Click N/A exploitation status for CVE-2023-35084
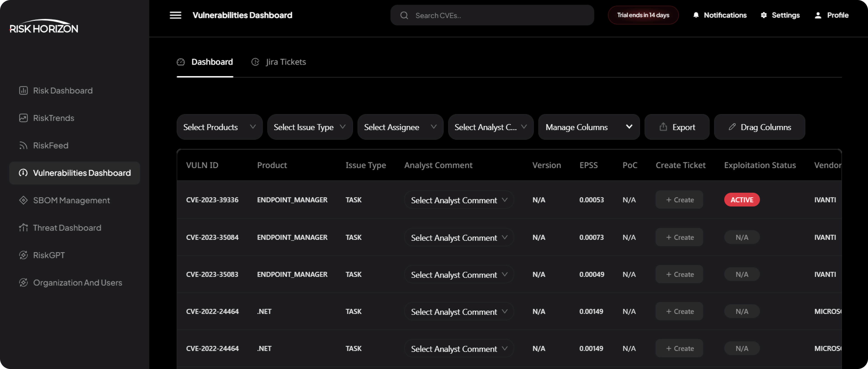Screen dimensions: 868x369 [742, 237]
